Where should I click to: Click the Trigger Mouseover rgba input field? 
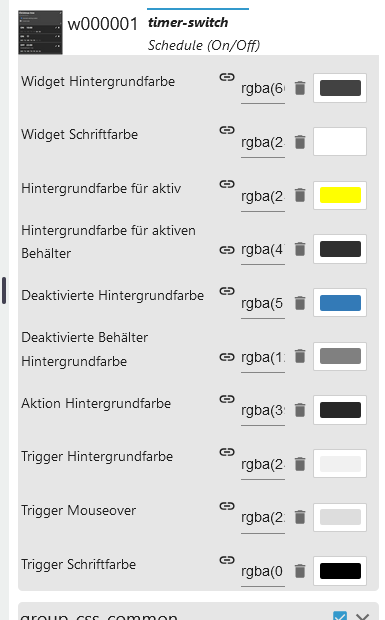263,518
